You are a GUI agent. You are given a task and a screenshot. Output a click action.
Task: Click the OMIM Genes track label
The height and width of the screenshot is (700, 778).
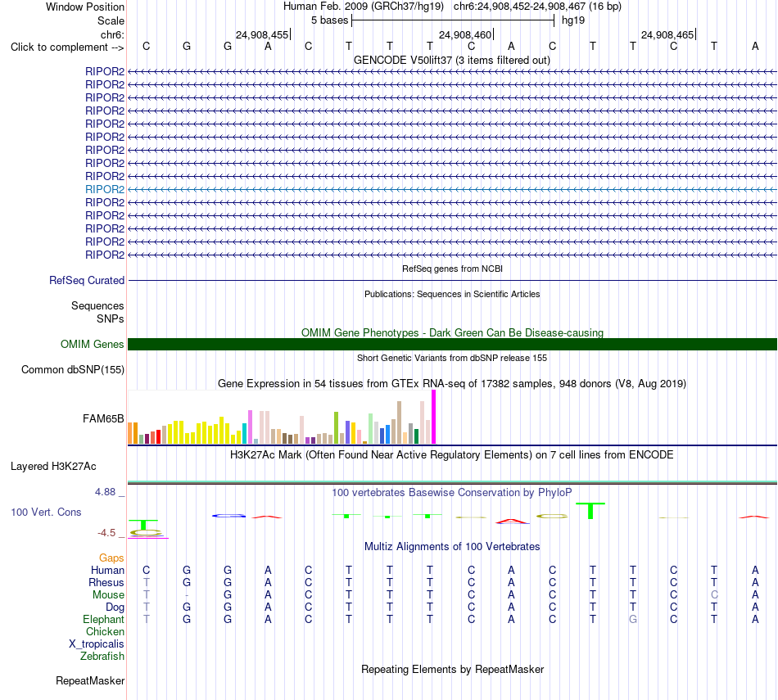[x=93, y=345]
